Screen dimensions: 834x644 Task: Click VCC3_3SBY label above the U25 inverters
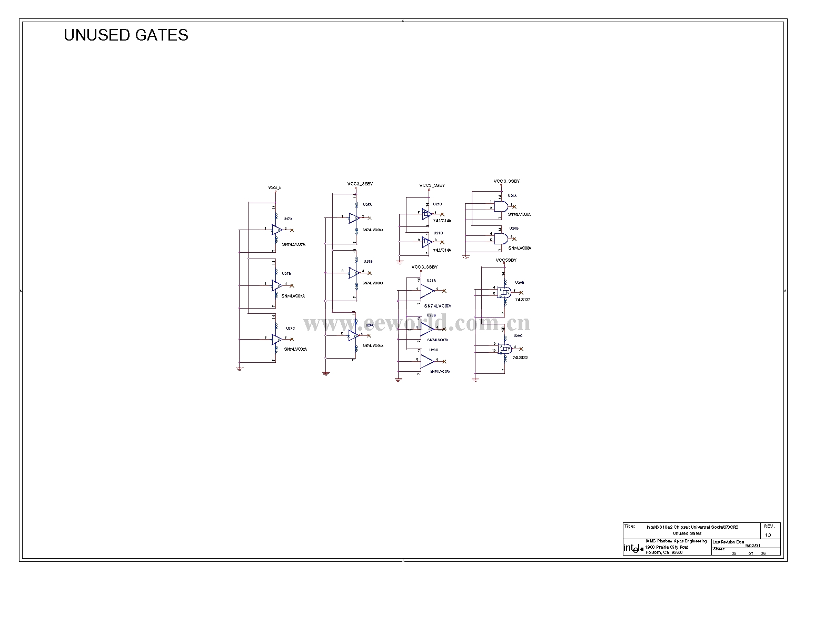(x=360, y=184)
